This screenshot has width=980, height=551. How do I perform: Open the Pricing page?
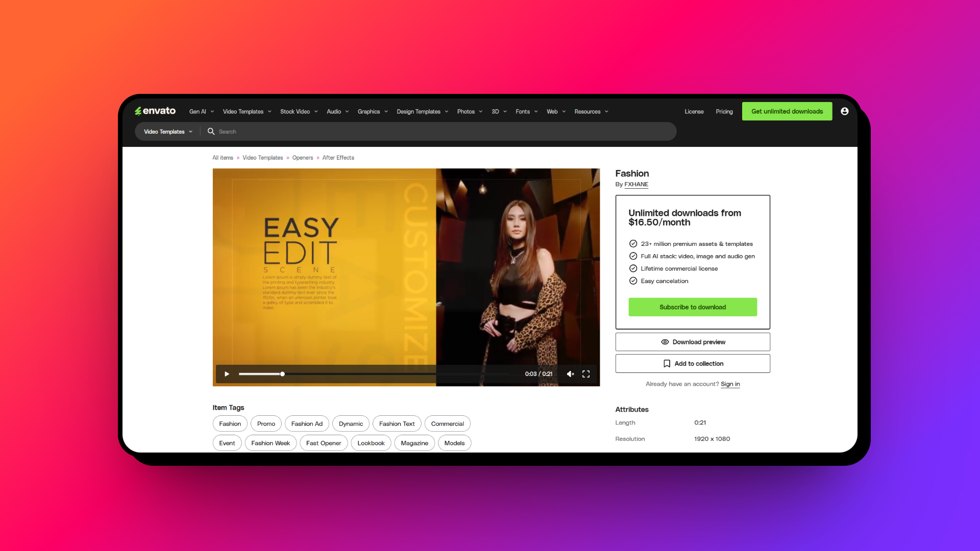(x=724, y=112)
